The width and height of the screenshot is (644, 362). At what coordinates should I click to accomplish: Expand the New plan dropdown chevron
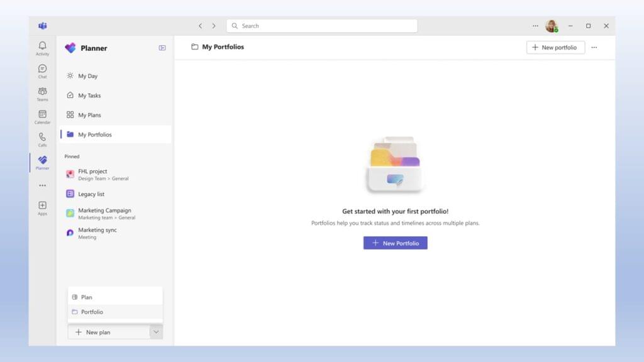pyautogui.click(x=155, y=332)
